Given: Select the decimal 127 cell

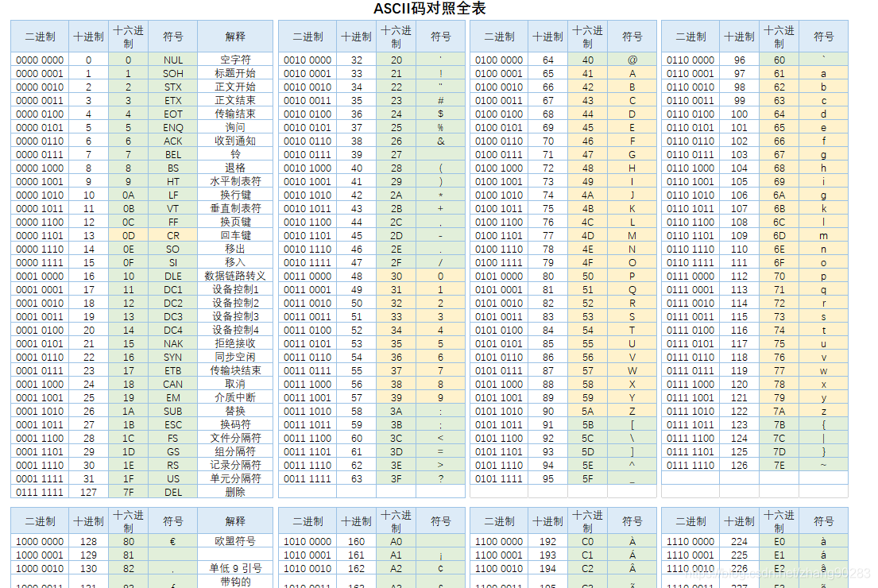Looking at the screenshot, I should pos(88,493).
